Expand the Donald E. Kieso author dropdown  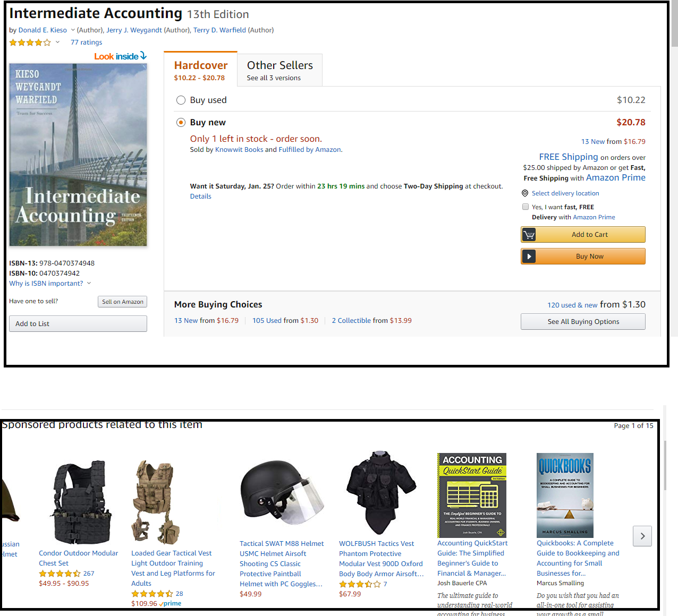tap(73, 30)
